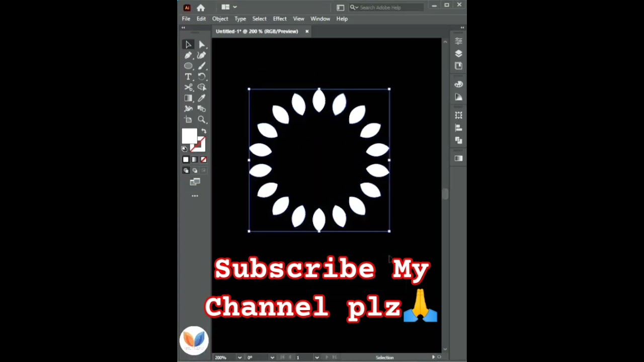Enable Draw Inside mode
This screenshot has width=644, height=362.
(x=203, y=170)
